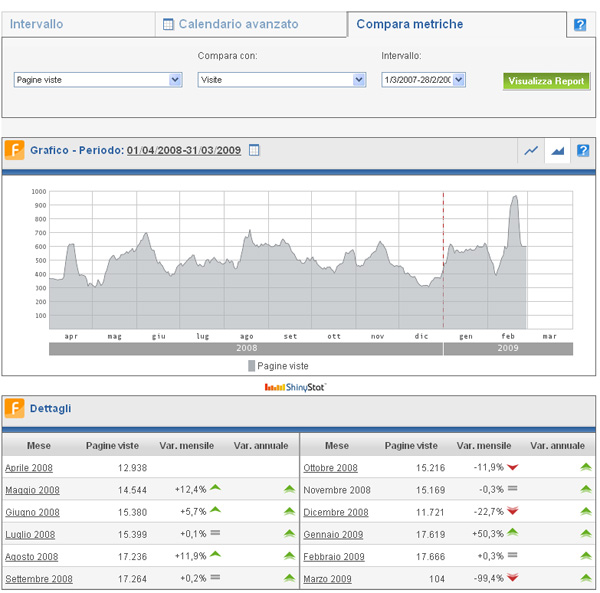
Task: Click the orange F icon in Dettagli header
Action: 15,408
